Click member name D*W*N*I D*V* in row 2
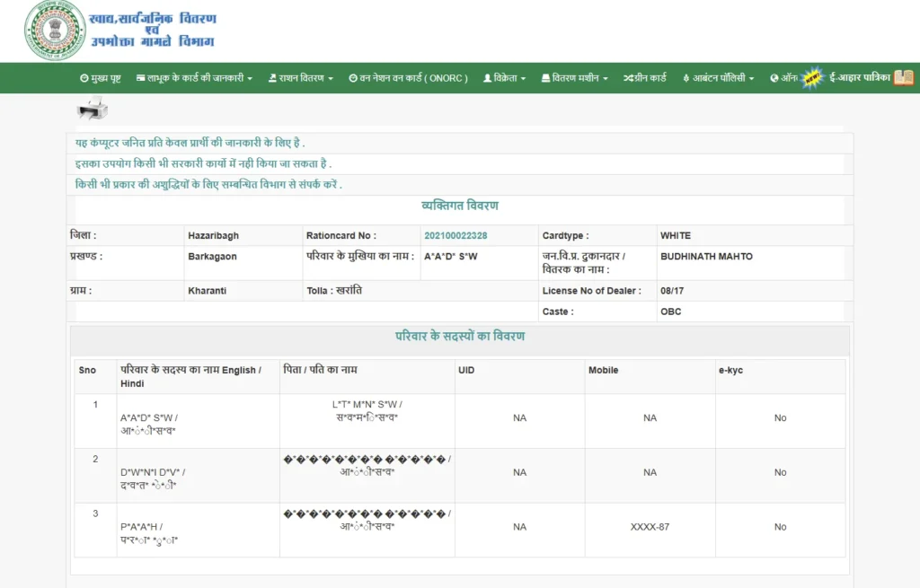The height and width of the screenshot is (588, 920). click(x=153, y=472)
